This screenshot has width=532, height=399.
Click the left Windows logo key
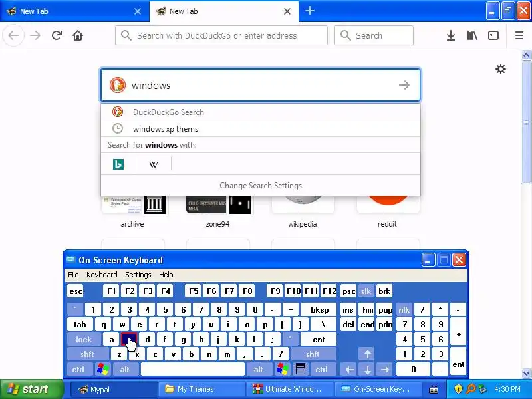coord(103,370)
